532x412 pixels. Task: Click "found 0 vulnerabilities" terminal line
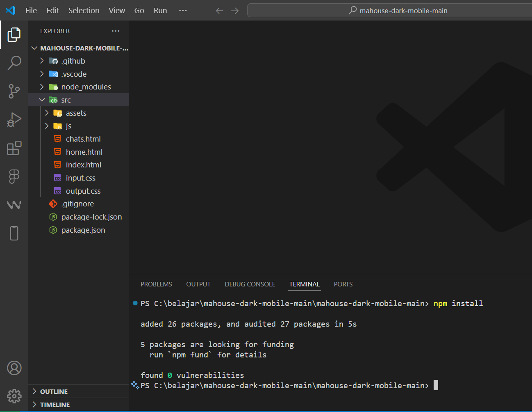coord(192,375)
